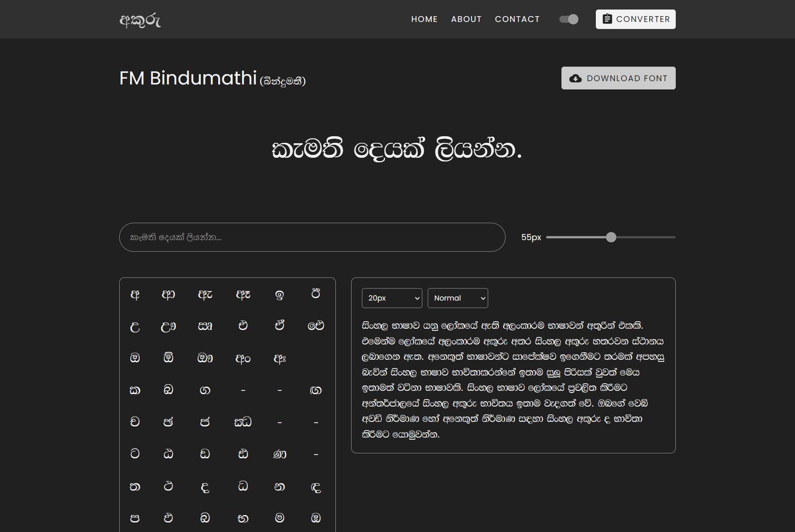
Task: Click the text preview input field
Action: [x=312, y=237]
